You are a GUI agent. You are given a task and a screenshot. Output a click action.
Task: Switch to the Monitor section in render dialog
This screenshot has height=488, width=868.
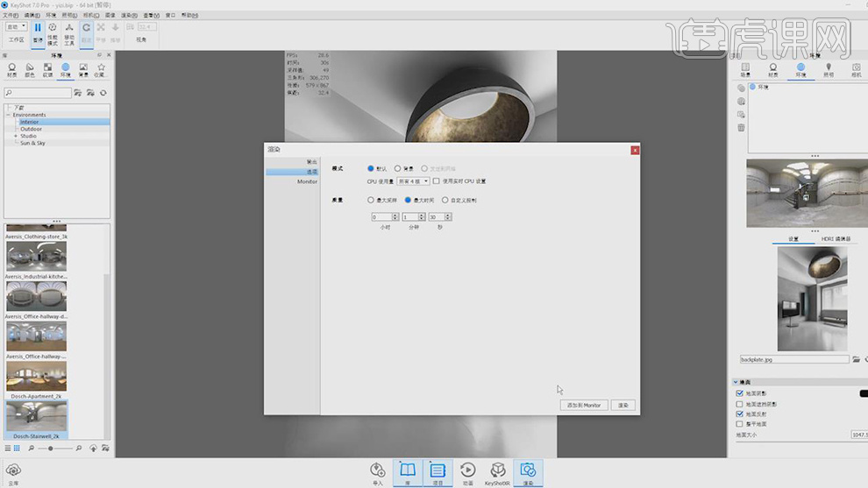click(x=306, y=181)
